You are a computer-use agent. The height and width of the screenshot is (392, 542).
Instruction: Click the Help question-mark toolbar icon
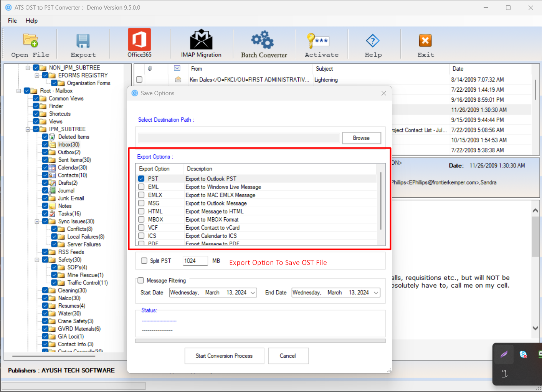pos(373,41)
